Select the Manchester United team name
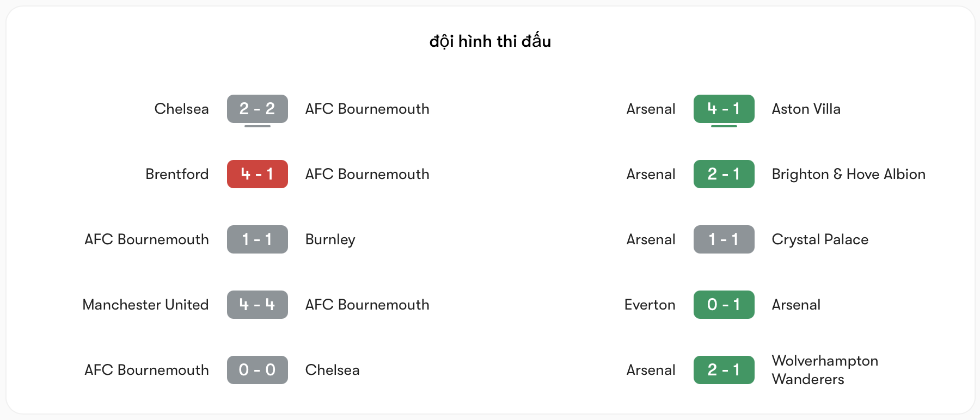The width and height of the screenshot is (980, 420). (x=145, y=305)
